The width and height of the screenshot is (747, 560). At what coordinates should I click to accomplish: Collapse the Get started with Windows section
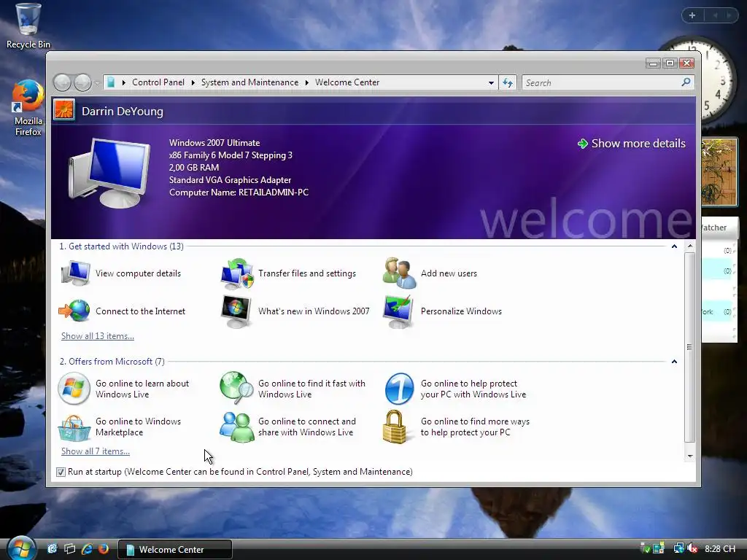[x=674, y=246]
